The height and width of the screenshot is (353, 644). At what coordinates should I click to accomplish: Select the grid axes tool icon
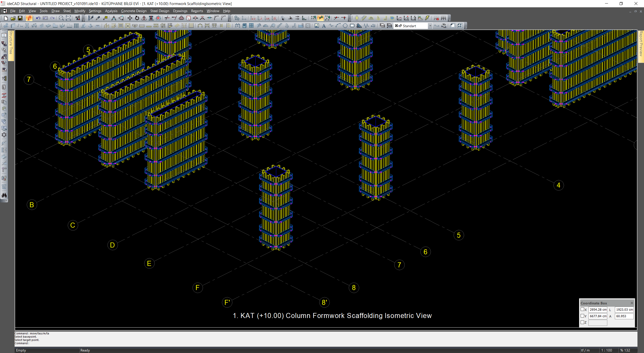[251, 26]
